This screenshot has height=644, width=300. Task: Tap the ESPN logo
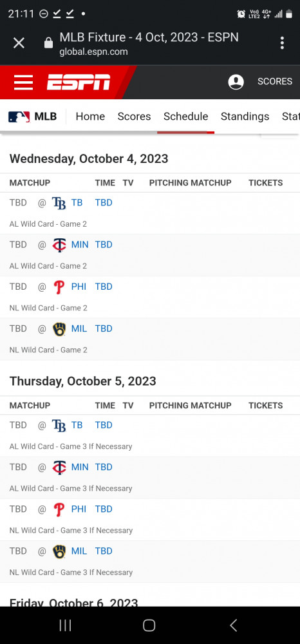79,82
